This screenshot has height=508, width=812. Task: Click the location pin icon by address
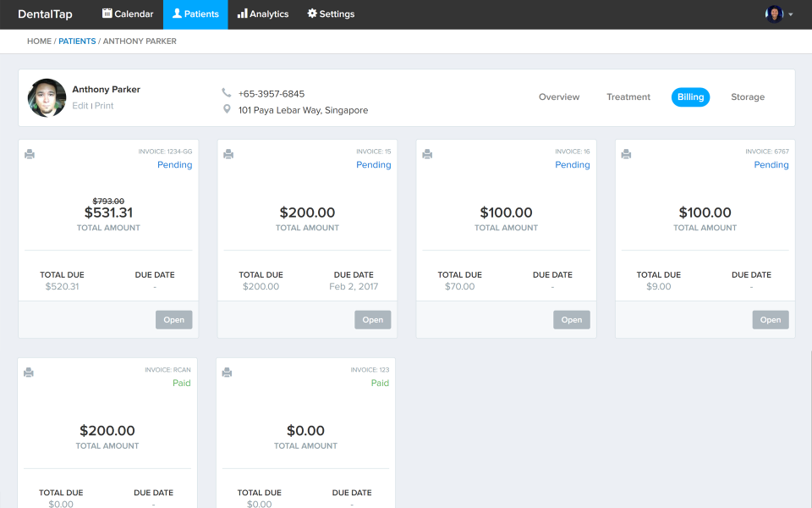[x=227, y=109]
